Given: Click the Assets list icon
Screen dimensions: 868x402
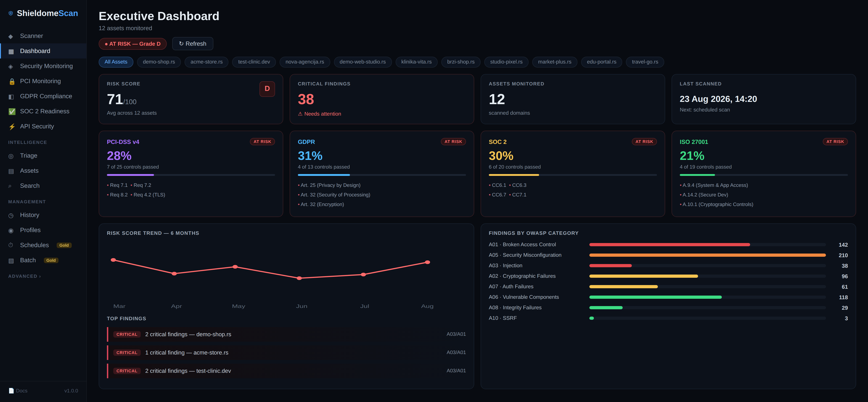Looking at the screenshot, I should pyautogui.click(x=11, y=171).
